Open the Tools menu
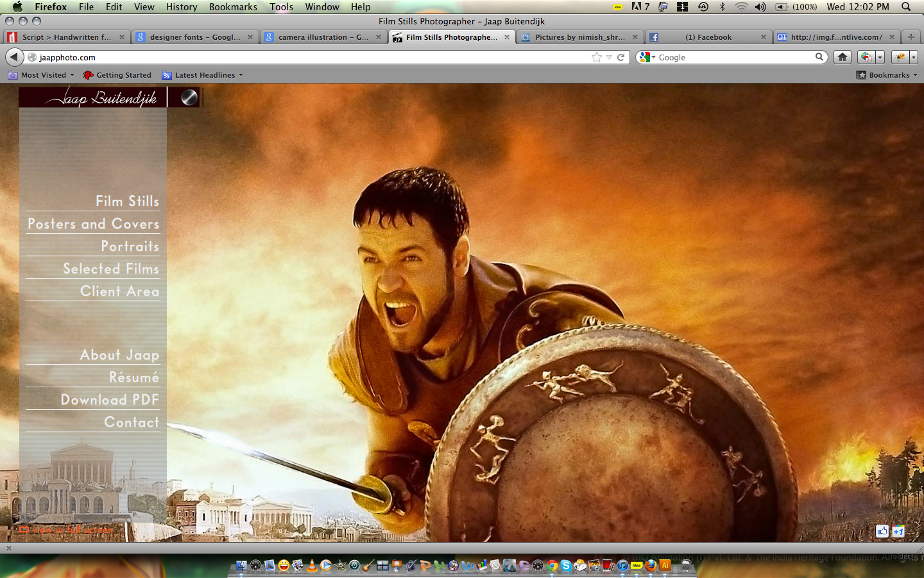The width and height of the screenshot is (924, 578). pyautogui.click(x=281, y=7)
